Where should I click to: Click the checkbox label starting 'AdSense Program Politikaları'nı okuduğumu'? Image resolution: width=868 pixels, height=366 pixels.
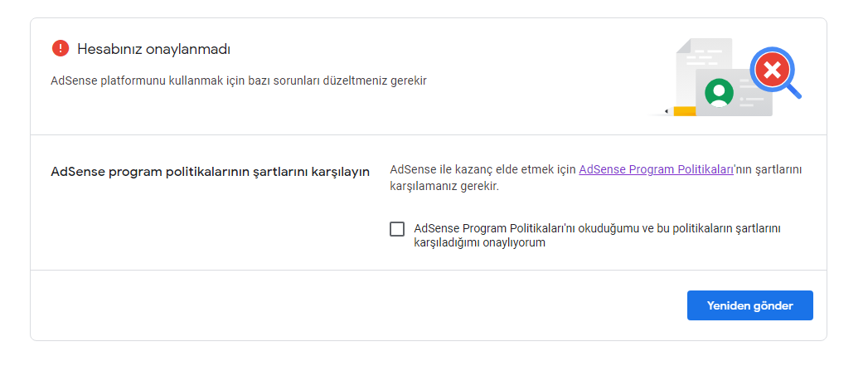[597, 236]
